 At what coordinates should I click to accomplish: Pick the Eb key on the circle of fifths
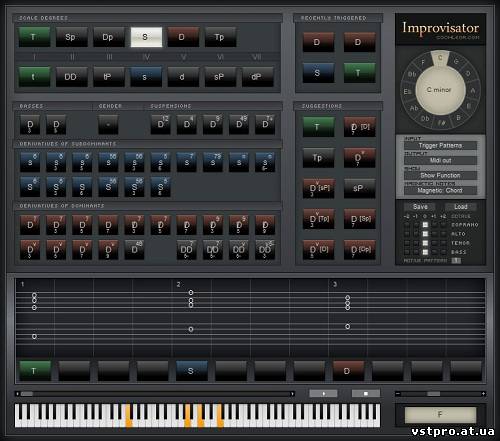(407, 91)
